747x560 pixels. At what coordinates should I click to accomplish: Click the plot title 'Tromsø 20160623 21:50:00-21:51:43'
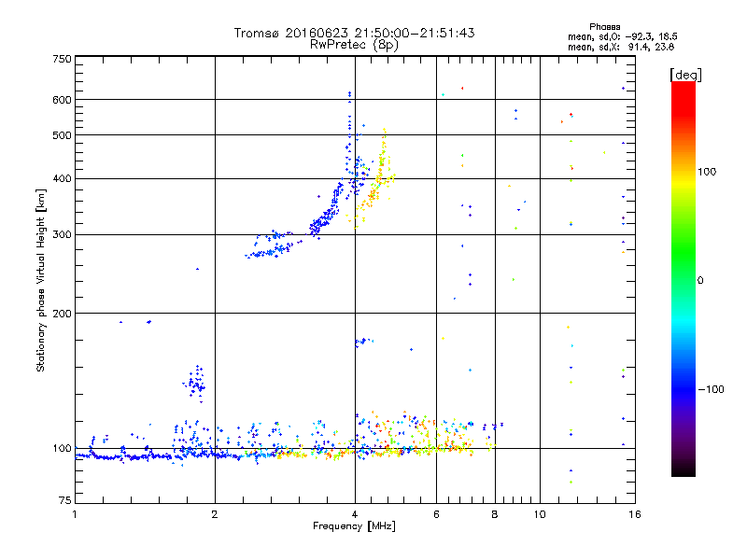(x=354, y=33)
